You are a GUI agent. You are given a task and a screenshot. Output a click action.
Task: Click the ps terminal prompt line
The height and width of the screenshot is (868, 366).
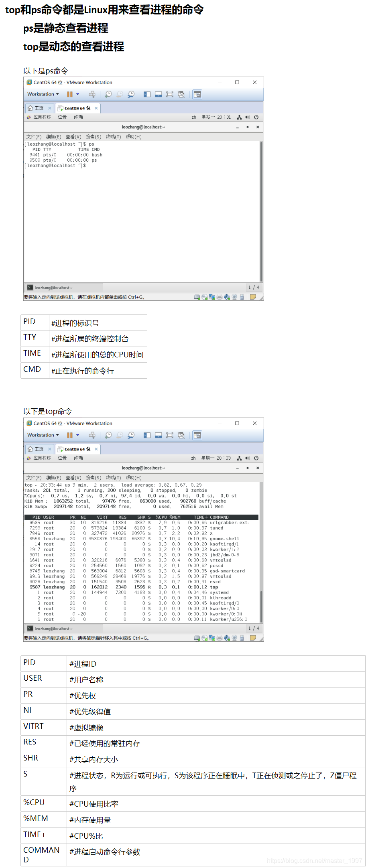(x=55, y=166)
